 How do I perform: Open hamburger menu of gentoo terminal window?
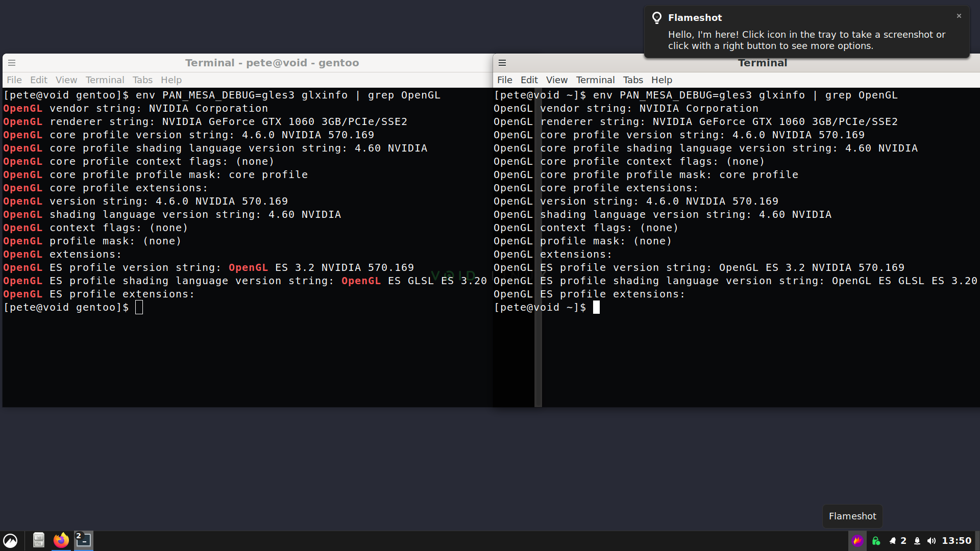(12, 63)
